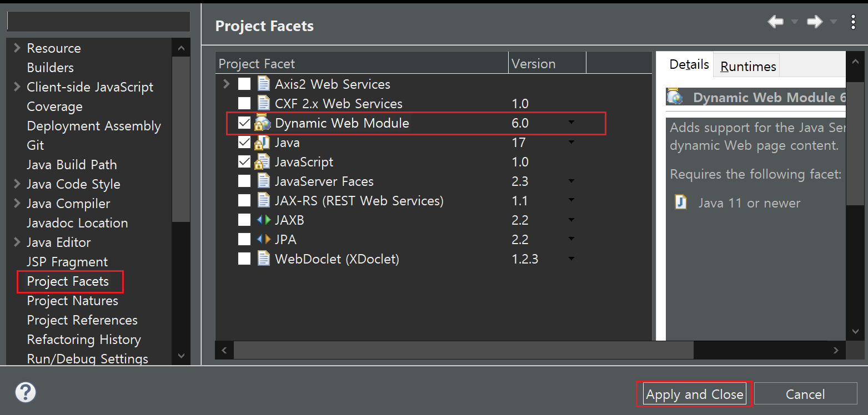Open the JAXB version 2.2 dropdown
Viewport: 868px width, 415px height.
click(571, 220)
